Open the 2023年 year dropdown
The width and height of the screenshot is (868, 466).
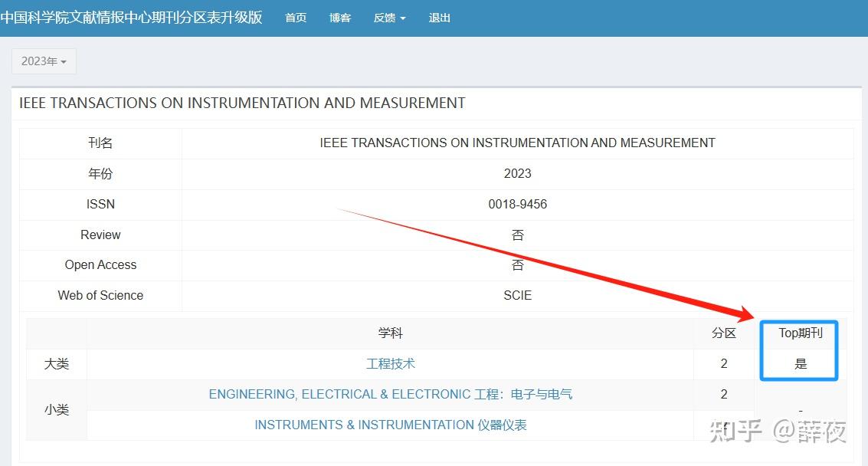44,61
